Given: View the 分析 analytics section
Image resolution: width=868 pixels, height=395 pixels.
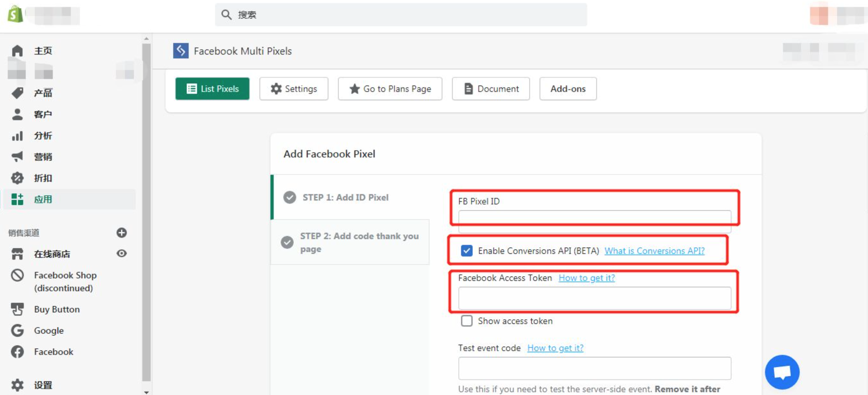Looking at the screenshot, I should 43,135.
